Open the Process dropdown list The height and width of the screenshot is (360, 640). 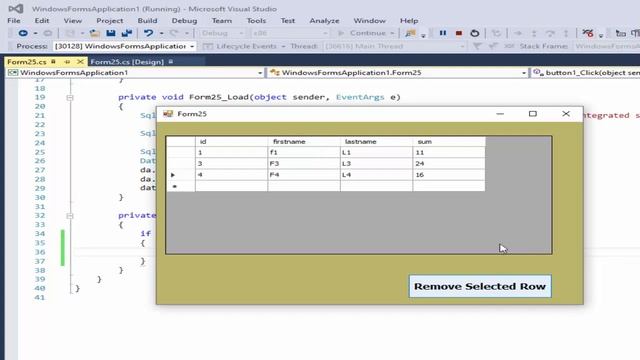coord(192,47)
